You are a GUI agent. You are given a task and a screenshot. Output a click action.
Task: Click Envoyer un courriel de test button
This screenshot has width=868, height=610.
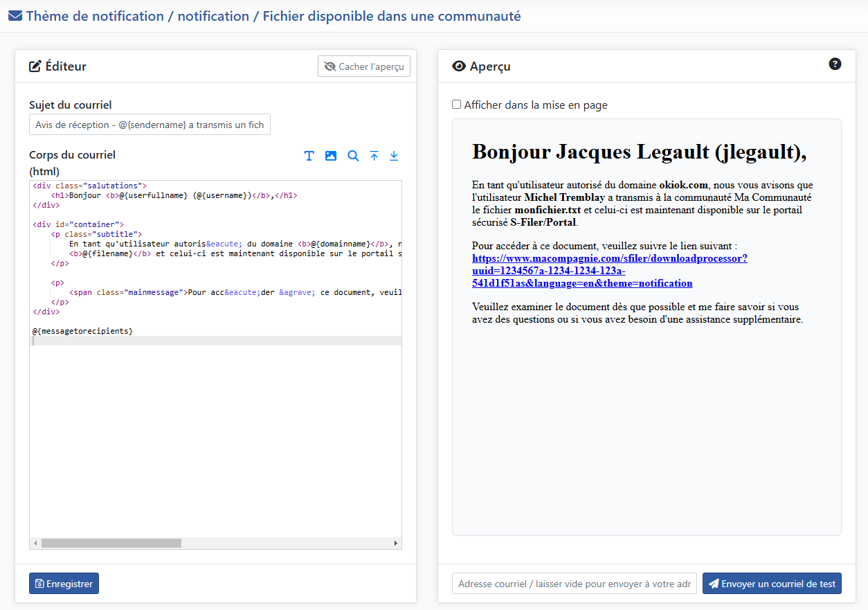pos(772,584)
